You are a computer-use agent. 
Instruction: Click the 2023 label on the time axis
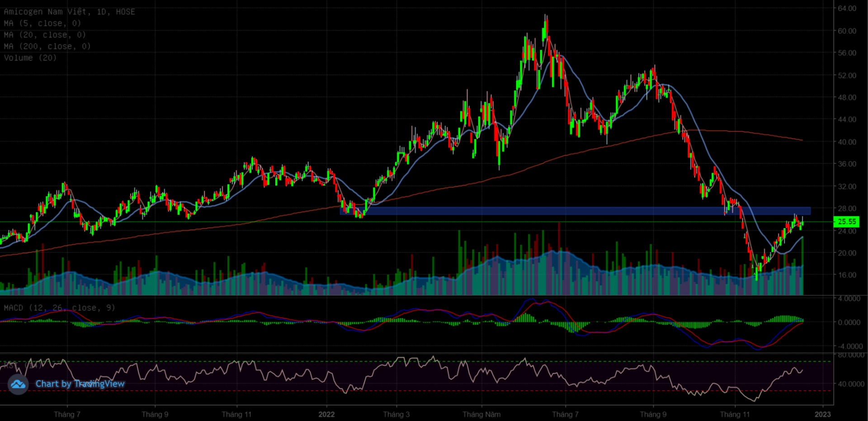[822, 414]
